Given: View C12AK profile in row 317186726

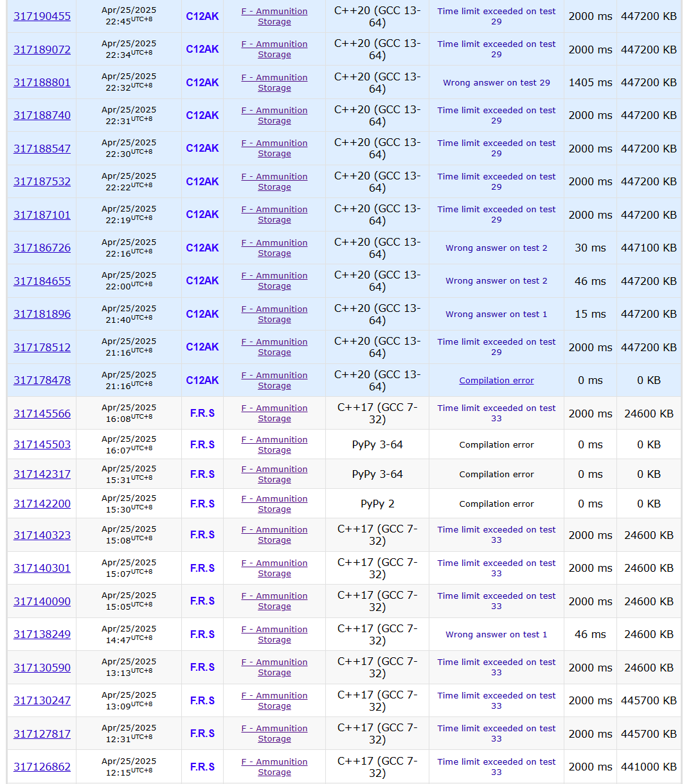Looking at the screenshot, I should pos(202,248).
